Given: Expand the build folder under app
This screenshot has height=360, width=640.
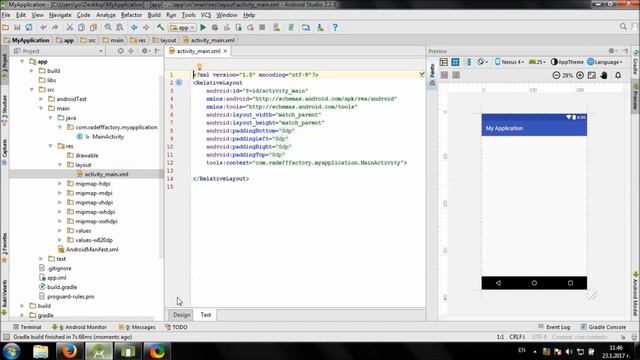Looking at the screenshot, I should tap(32, 71).
